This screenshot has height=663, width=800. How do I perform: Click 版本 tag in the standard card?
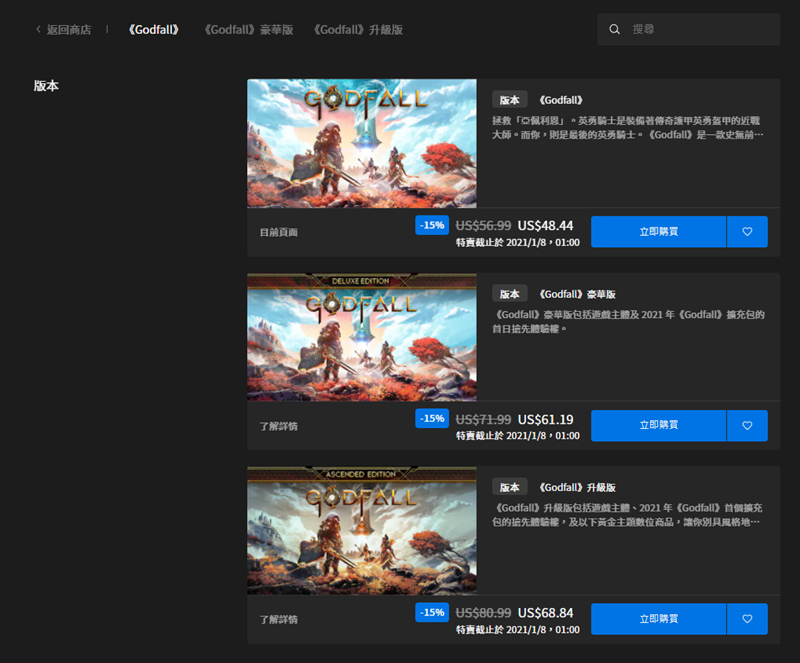509,100
